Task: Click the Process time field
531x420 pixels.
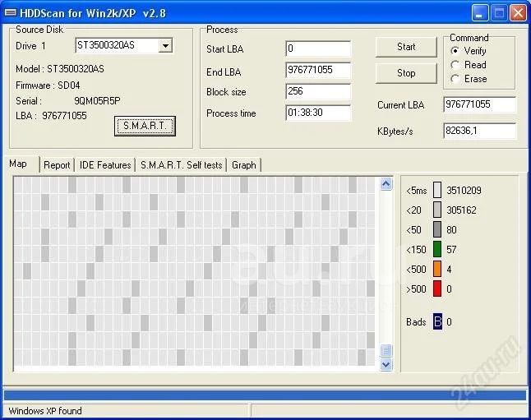Action: tap(318, 113)
